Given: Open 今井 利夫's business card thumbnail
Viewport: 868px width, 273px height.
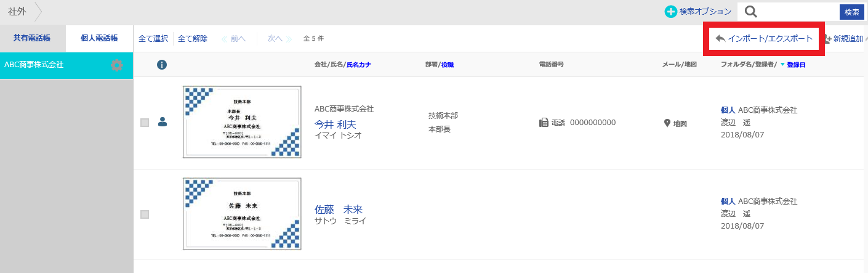Looking at the screenshot, I should click(x=242, y=122).
